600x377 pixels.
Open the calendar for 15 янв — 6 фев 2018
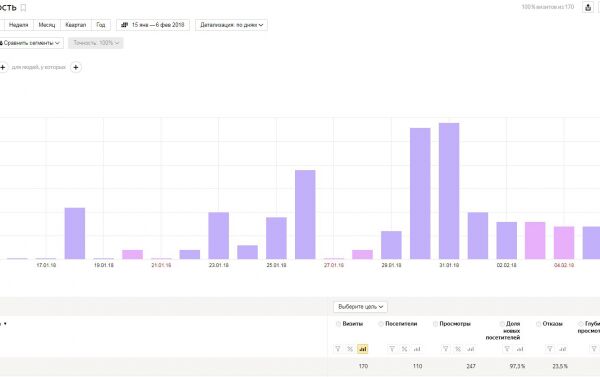153,25
